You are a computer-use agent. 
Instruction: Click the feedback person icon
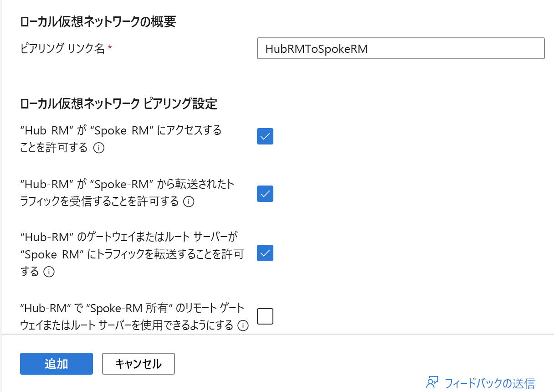click(432, 382)
